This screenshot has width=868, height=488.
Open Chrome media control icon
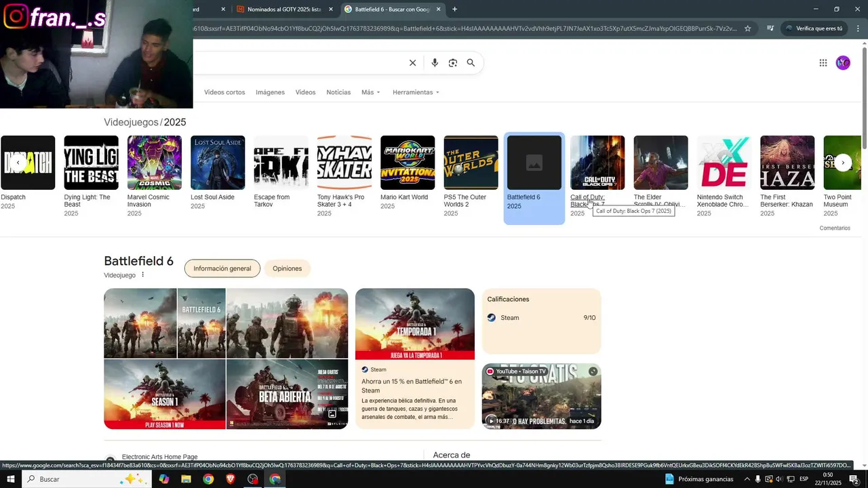770,28
